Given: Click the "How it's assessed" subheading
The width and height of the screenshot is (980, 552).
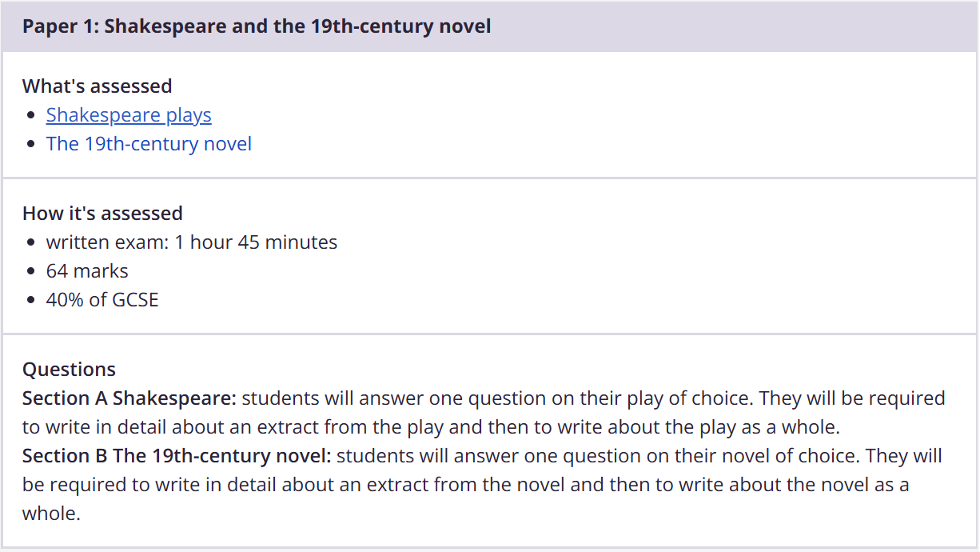Looking at the screenshot, I should click(x=102, y=214).
